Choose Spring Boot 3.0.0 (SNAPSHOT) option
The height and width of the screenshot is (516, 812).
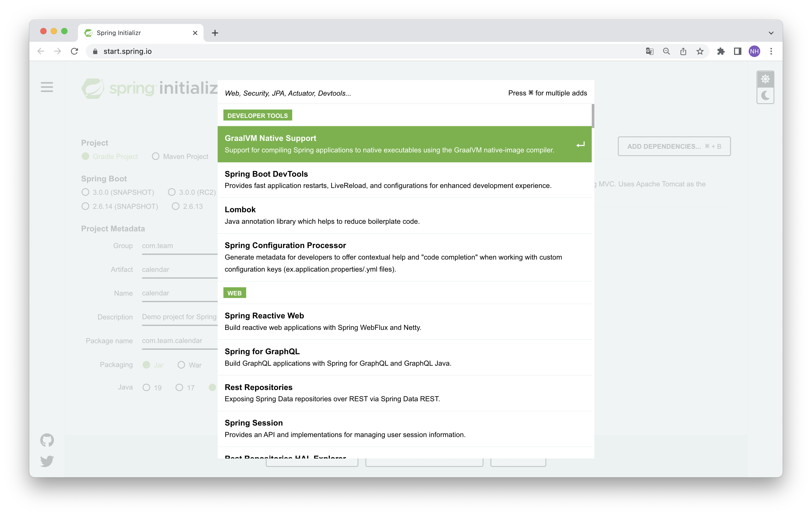(x=85, y=192)
